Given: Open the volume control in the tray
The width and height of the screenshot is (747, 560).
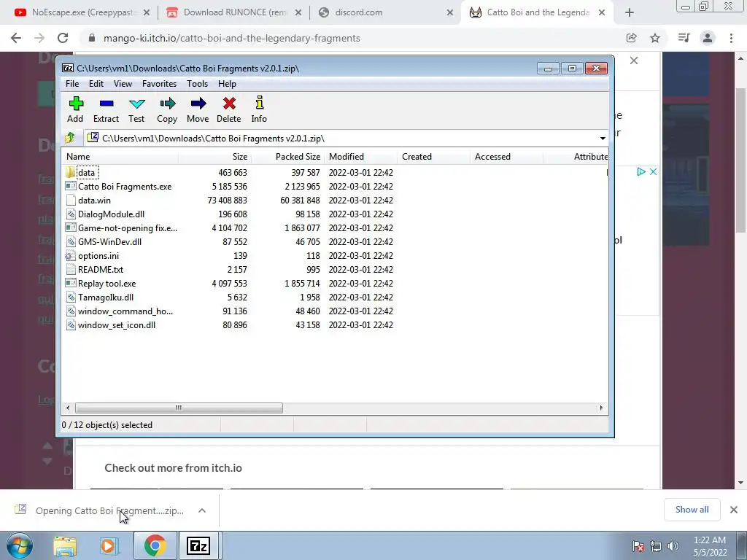Looking at the screenshot, I should click(x=673, y=546).
